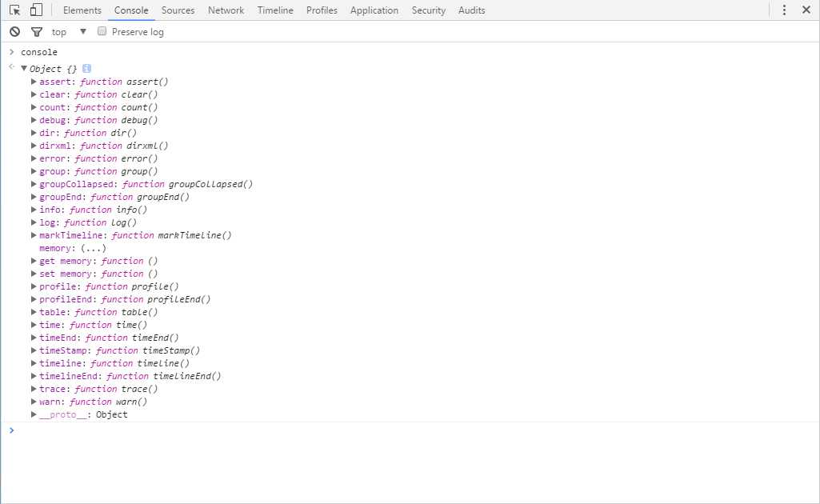Open the Timeline tab
This screenshot has height=504, width=820.
coord(275,10)
